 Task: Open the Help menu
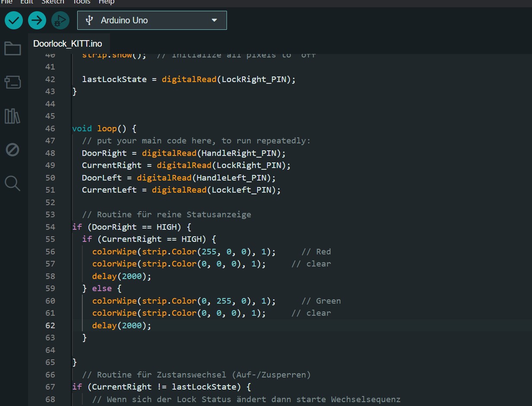[107, 2]
